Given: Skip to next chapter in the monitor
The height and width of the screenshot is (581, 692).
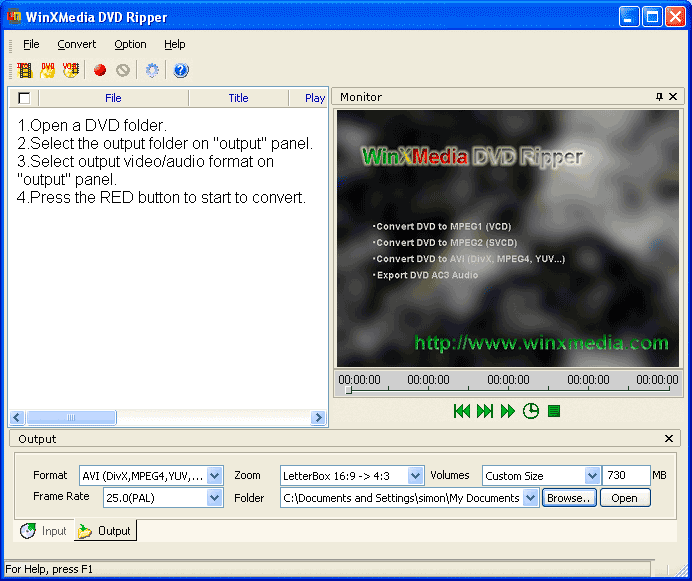Looking at the screenshot, I should [x=485, y=411].
